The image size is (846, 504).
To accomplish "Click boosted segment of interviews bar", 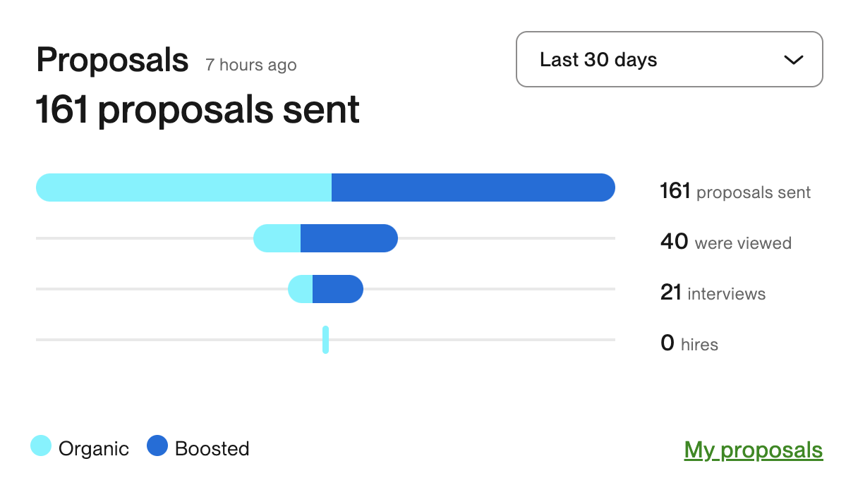I will click(337, 289).
